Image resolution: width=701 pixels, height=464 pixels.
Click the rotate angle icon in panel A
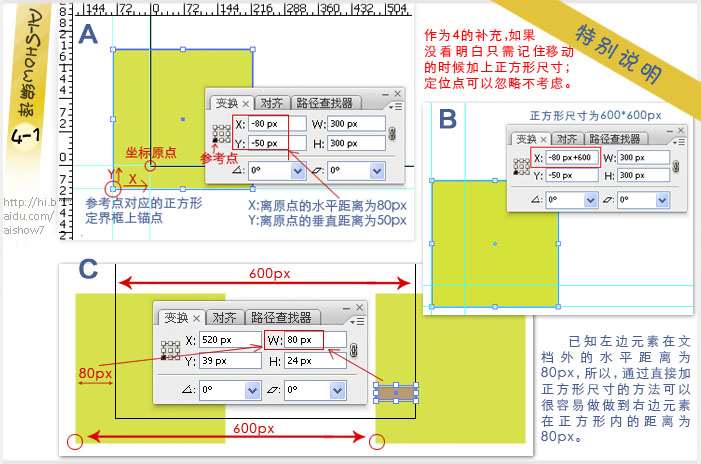coord(238,170)
